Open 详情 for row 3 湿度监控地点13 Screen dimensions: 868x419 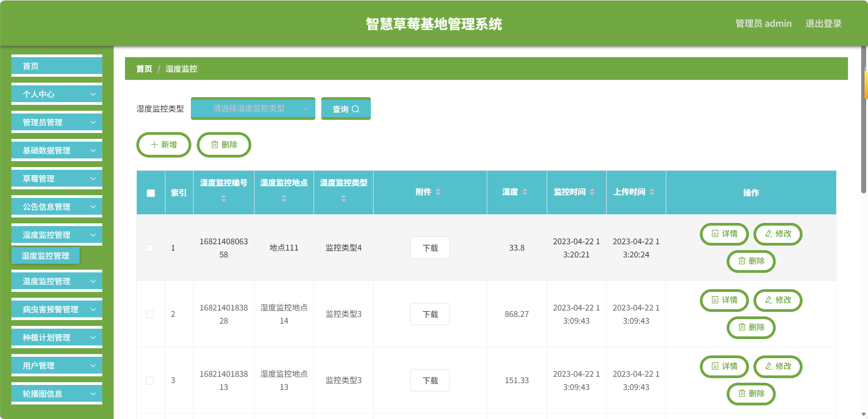[x=724, y=366]
